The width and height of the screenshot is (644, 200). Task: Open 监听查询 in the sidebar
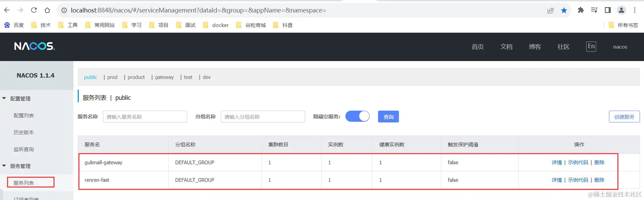[x=24, y=149]
